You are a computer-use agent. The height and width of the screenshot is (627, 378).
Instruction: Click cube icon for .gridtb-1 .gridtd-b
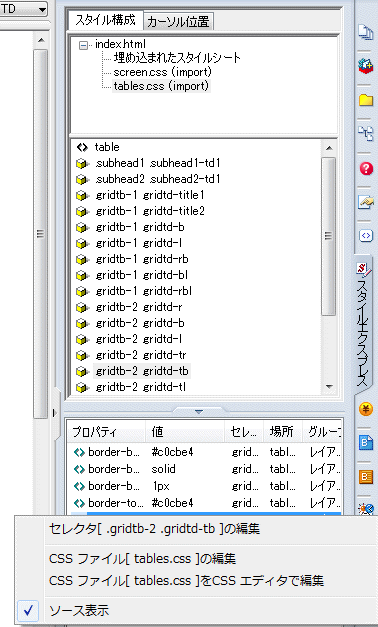(x=82, y=228)
